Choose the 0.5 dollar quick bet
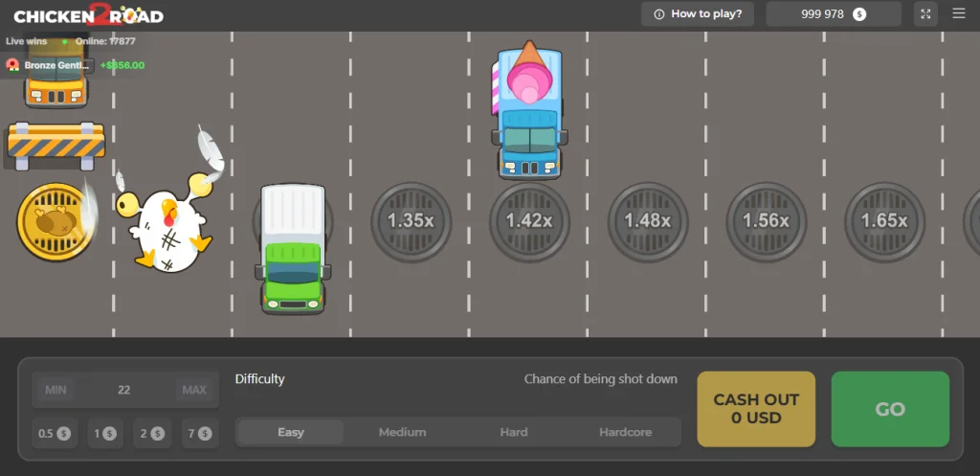980x476 pixels. pos(55,433)
